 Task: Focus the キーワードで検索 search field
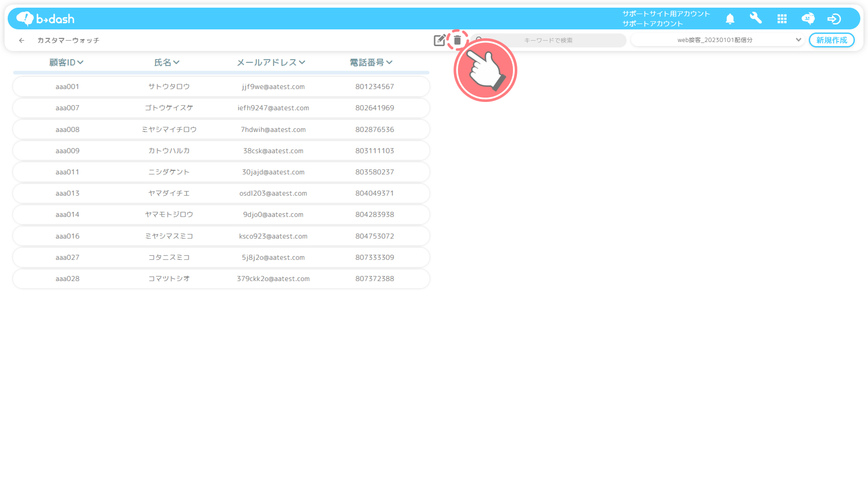coord(548,40)
